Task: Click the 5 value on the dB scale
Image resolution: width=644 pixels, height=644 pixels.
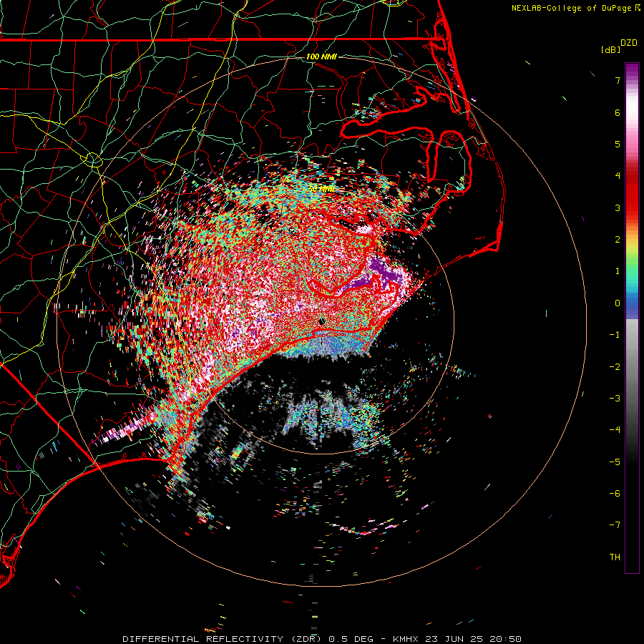Action: (618, 144)
